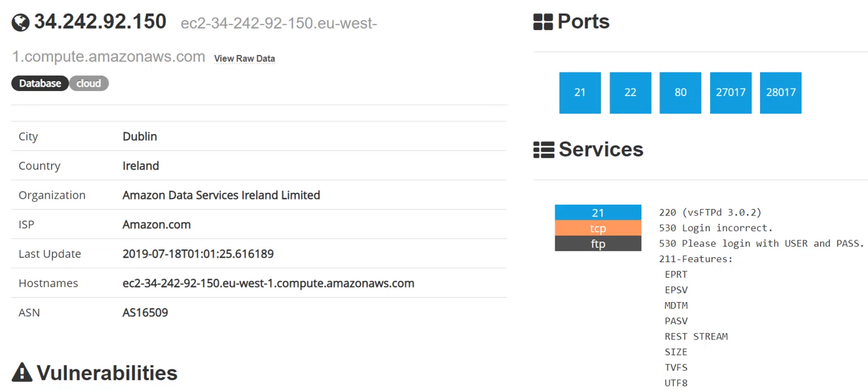868x390 pixels.
Task: Click the blue 21 service label
Action: pyautogui.click(x=598, y=212)
